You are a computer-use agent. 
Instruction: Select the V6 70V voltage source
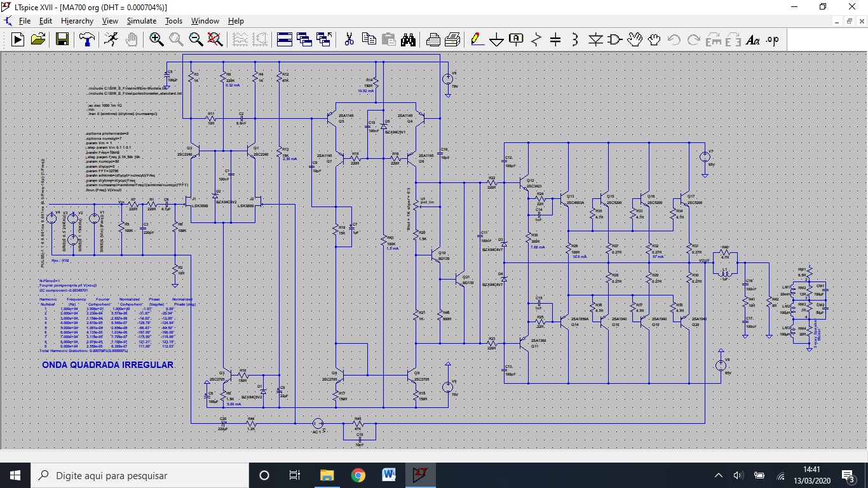click(448, 79)
